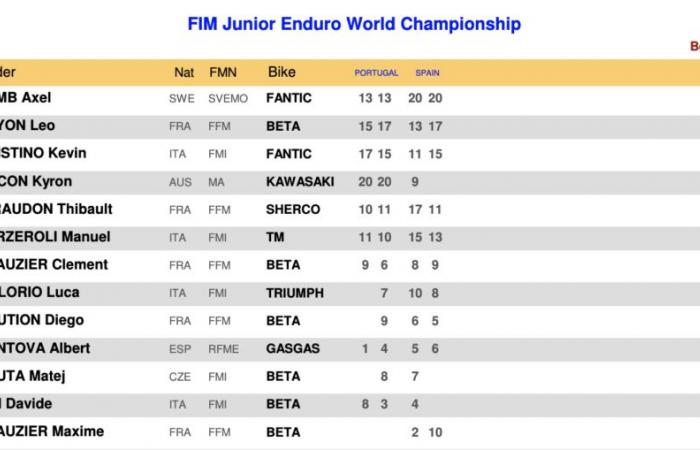700x450 pixels.
Task: Select rider Maxime's name
Action: 52,431
